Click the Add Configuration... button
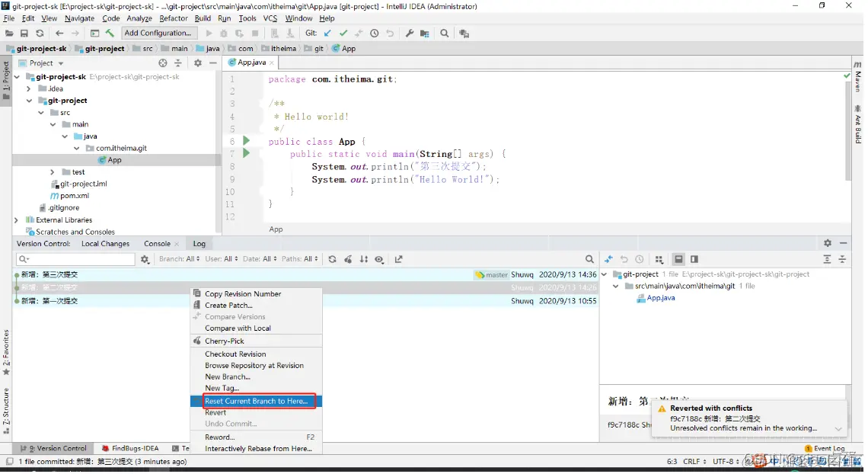Screen dimensions: 868x474 pos(158,34)
